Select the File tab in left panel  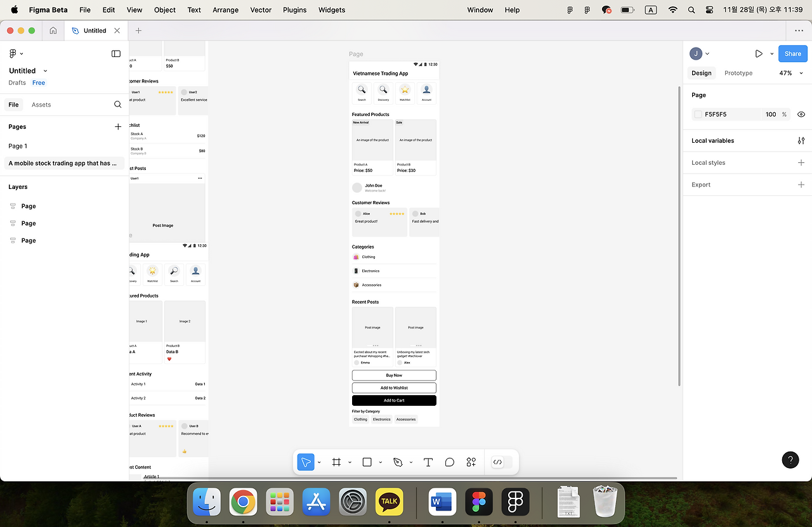[x=13, y=105]
